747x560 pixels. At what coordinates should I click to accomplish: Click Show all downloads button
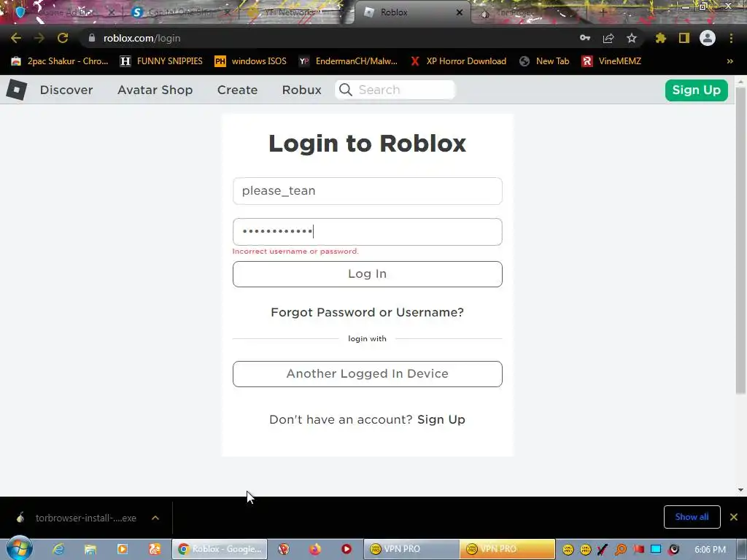pos(692,517)
